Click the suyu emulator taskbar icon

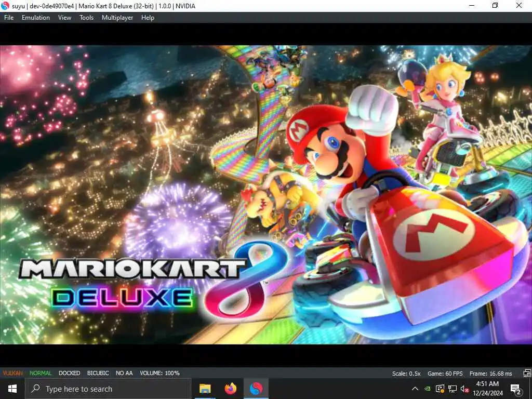pyautogui.click(x=256, y=389)
